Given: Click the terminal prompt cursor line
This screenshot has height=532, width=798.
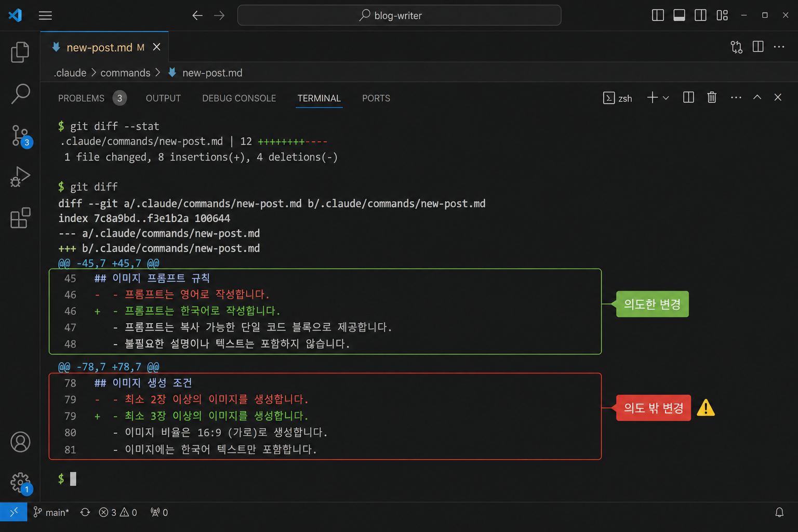Looking at the screenshot, I should tap(67, 479).
